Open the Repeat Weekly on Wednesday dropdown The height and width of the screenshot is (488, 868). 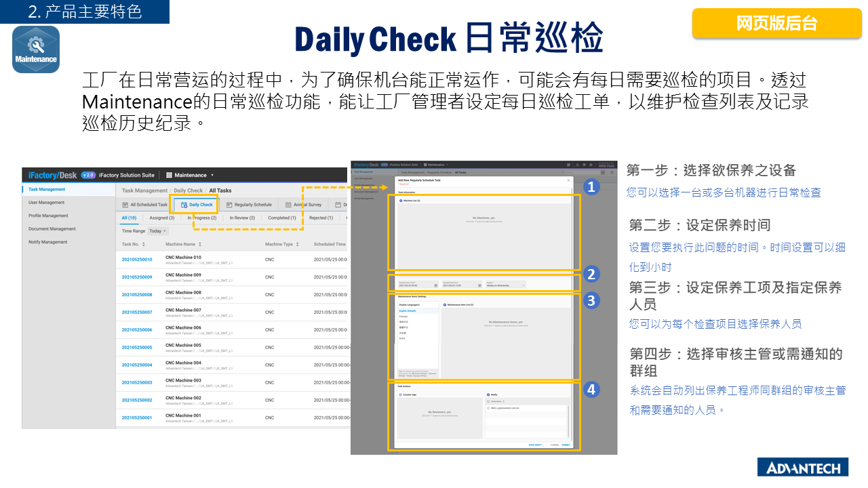click(x=506, y=285)
